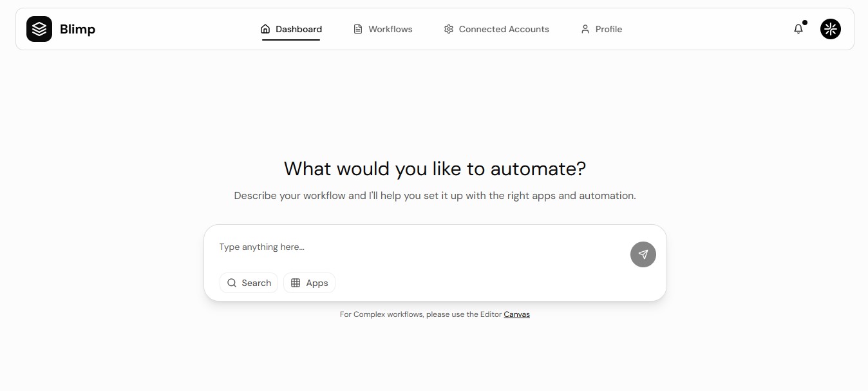Click the Blimp layers logo icon
The width and height of the screenshot is (868, 391).
39,28
